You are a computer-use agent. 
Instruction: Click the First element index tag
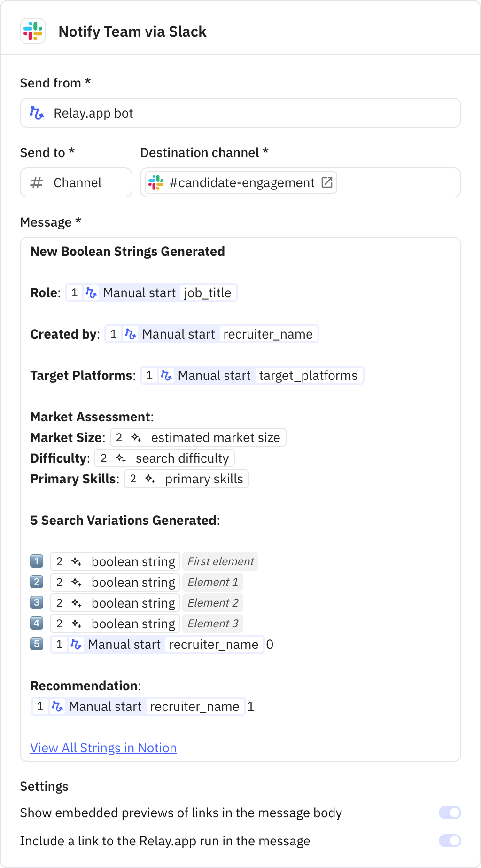point(220,561)
